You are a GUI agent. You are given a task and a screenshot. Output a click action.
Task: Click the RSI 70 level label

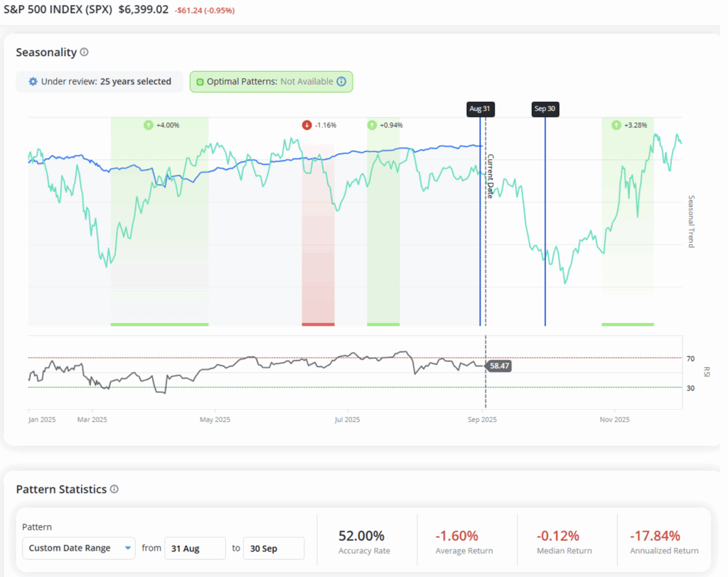click(691, 359)
